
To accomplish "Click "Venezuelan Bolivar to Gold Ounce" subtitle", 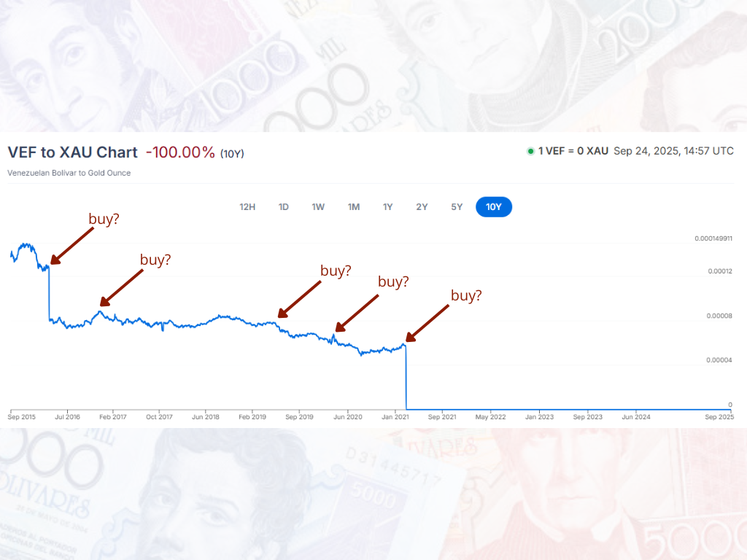I will [69, 173].
